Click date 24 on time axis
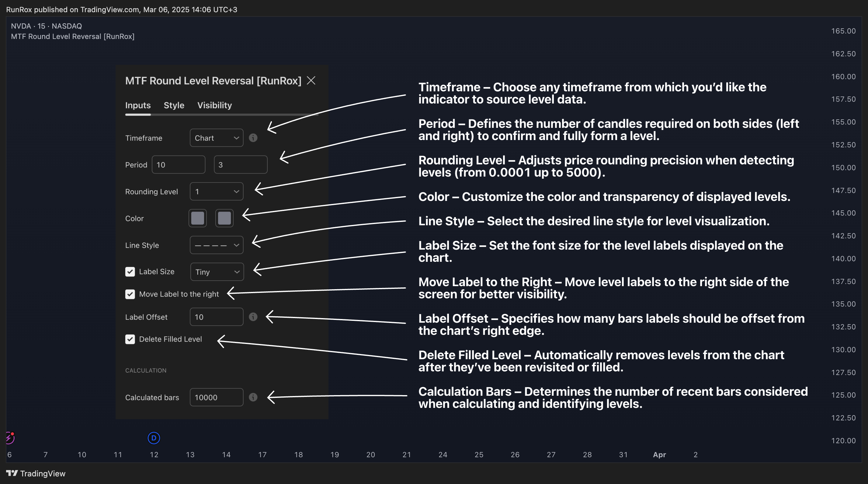 click(x=443, y=455)
